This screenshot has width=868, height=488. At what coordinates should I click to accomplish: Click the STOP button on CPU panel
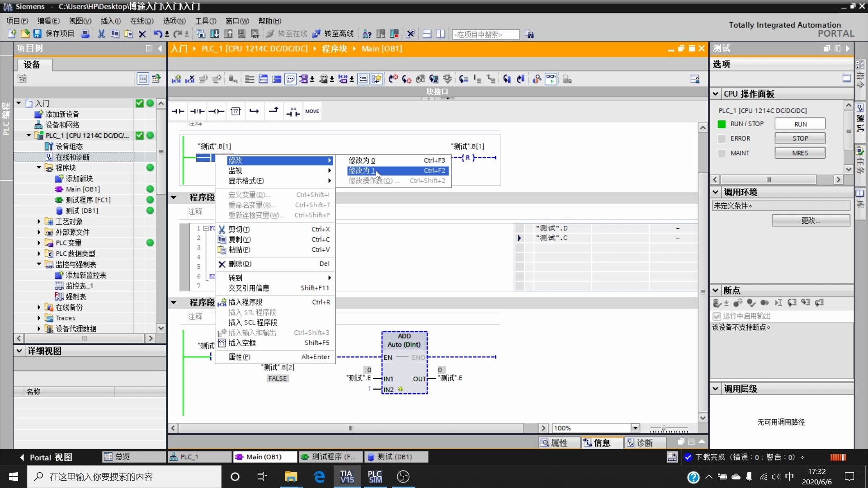click(800, 138)
